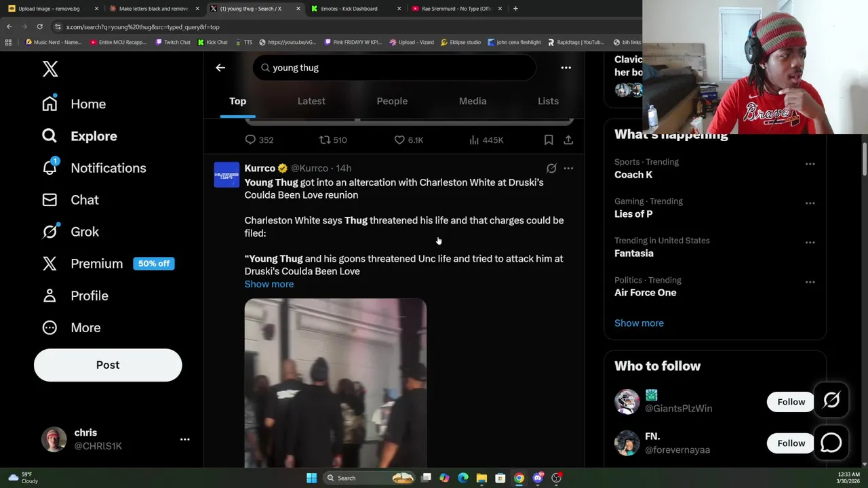Expand trends list with Show more
The image size is (868, 488).
tap(639, 323)
